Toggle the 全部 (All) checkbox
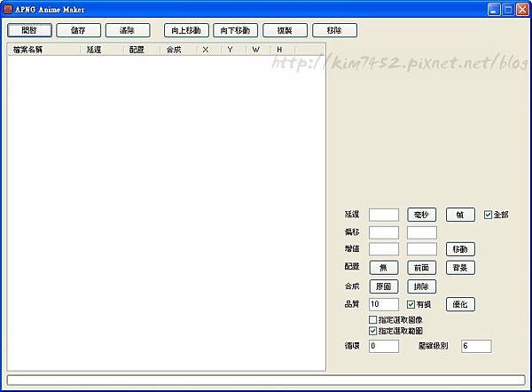Viewport: 532px width, 392px height. point(488,215)
